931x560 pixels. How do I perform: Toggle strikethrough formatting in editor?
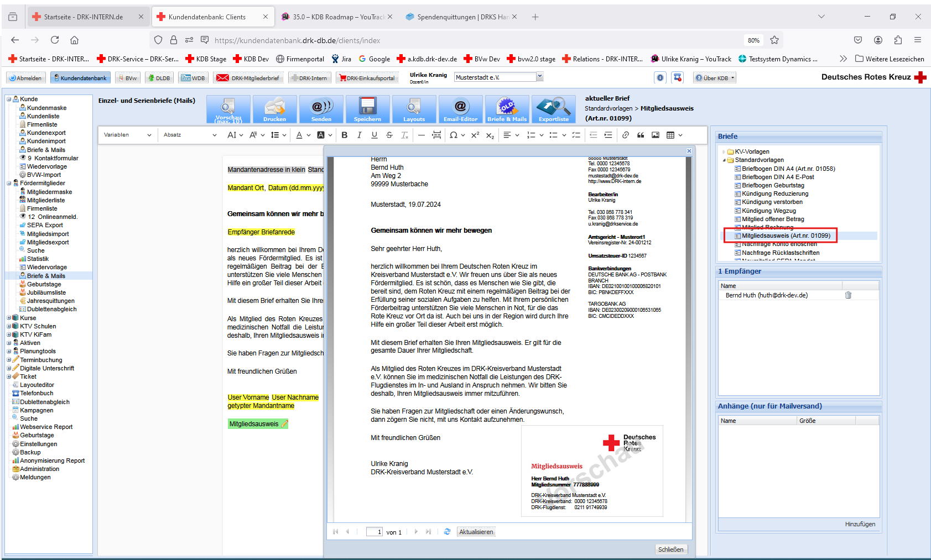click(x=389, y=135)
